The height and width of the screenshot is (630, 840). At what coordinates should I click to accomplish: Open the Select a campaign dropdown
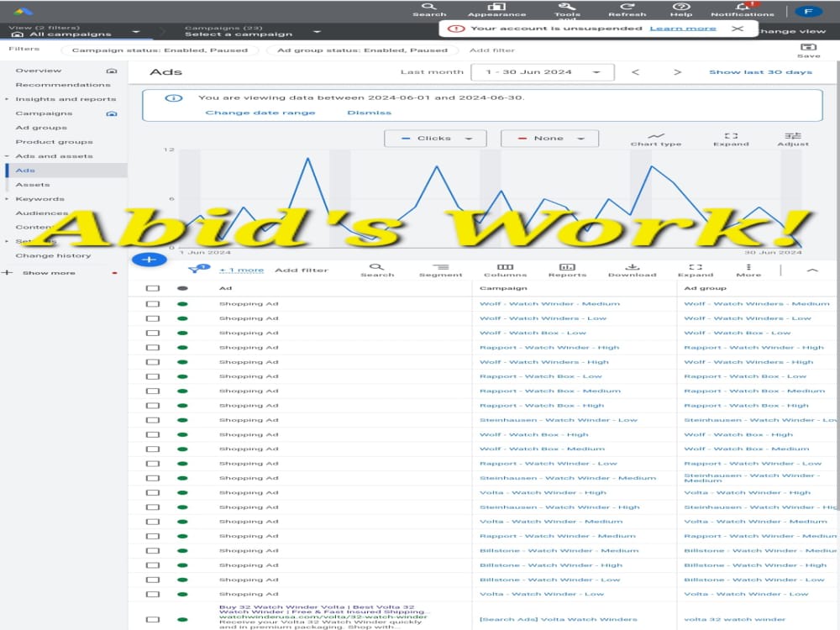252,31
